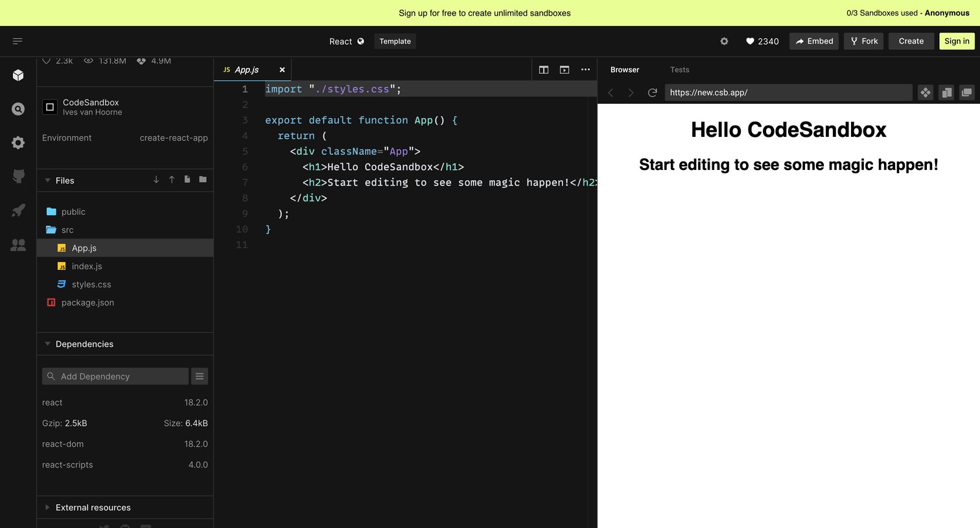Click the download files arrow icon
This screenshot has height=528, width=980.
coord(156,180)
